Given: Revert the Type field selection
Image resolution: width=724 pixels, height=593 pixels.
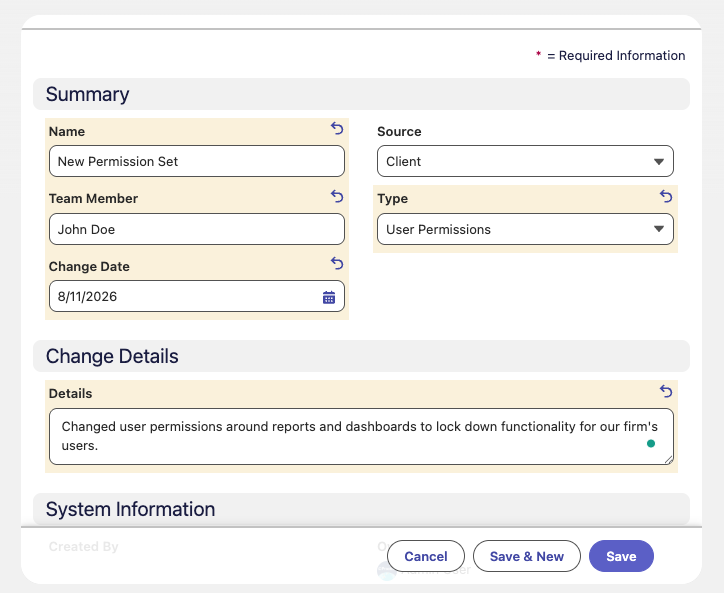Looking at the screenshot, I should (x=666, y=196).
